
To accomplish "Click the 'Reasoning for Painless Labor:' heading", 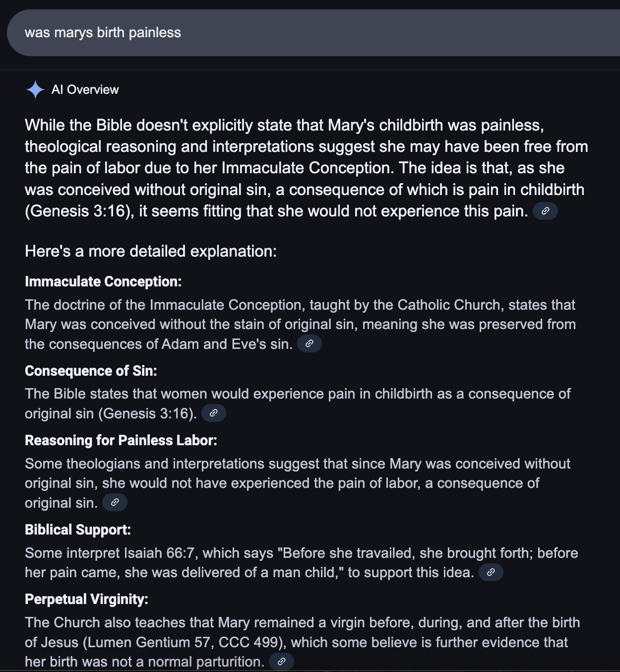I will [x=121, y=440].
